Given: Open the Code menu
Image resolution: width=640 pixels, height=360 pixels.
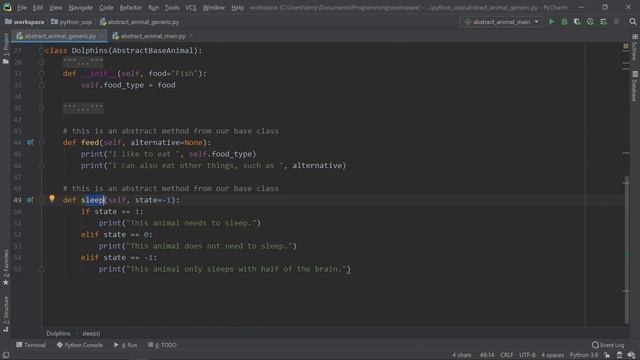Looking at the screenshot, I should 106,7.
